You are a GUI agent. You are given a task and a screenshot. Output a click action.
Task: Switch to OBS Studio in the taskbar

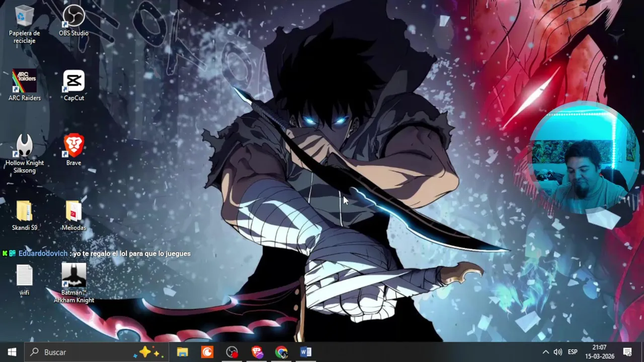pos(231,352)
